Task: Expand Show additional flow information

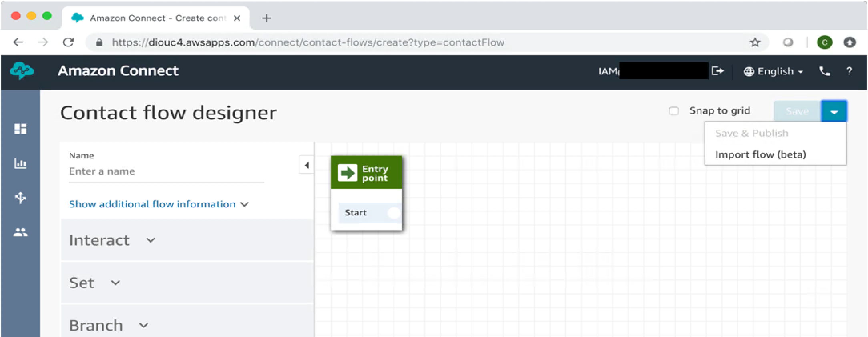Action: coord(159,204)
